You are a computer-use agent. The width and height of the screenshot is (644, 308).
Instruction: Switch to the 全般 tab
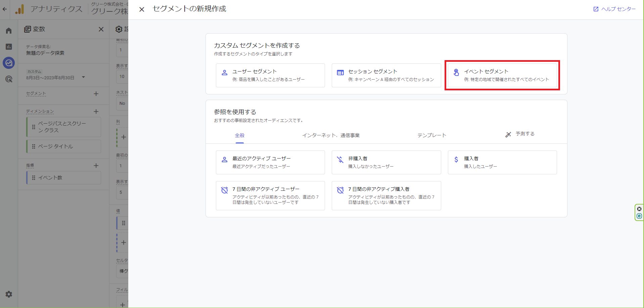pyautogui.click(x=239, y=135)
